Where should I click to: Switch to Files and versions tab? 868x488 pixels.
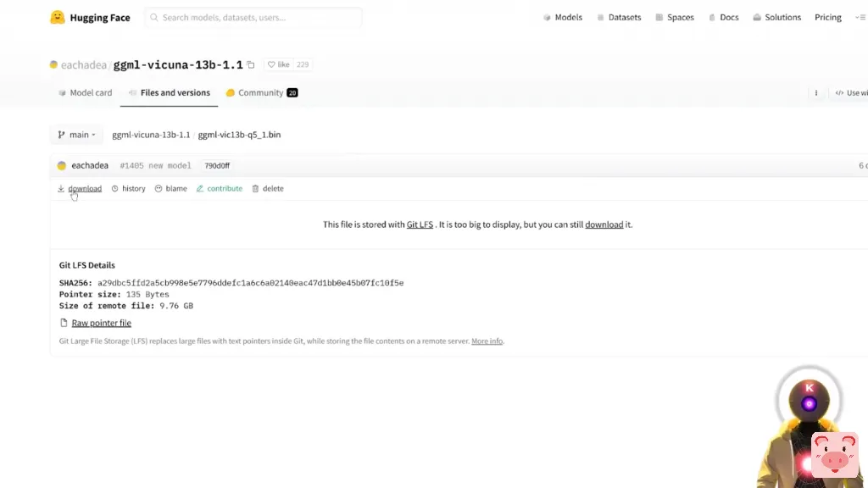point(169,93)
